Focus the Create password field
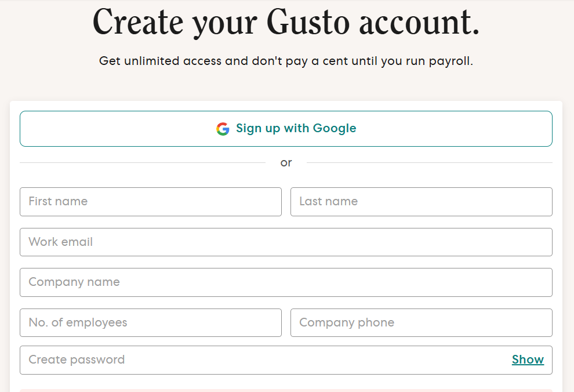The height and width of the screenshot is (392, 574). tap(261, 360)
